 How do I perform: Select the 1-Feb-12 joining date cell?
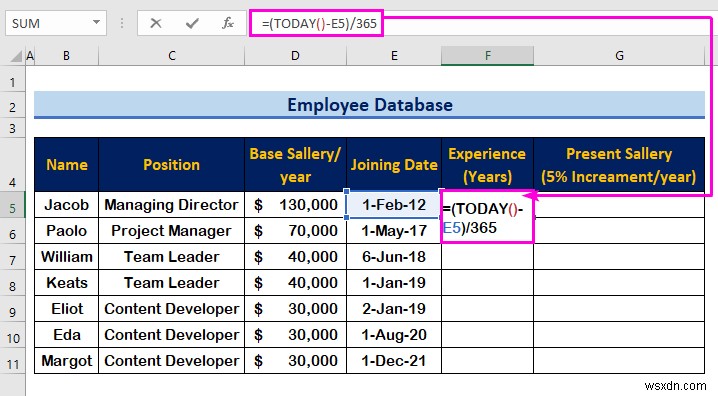pos(394,205)
